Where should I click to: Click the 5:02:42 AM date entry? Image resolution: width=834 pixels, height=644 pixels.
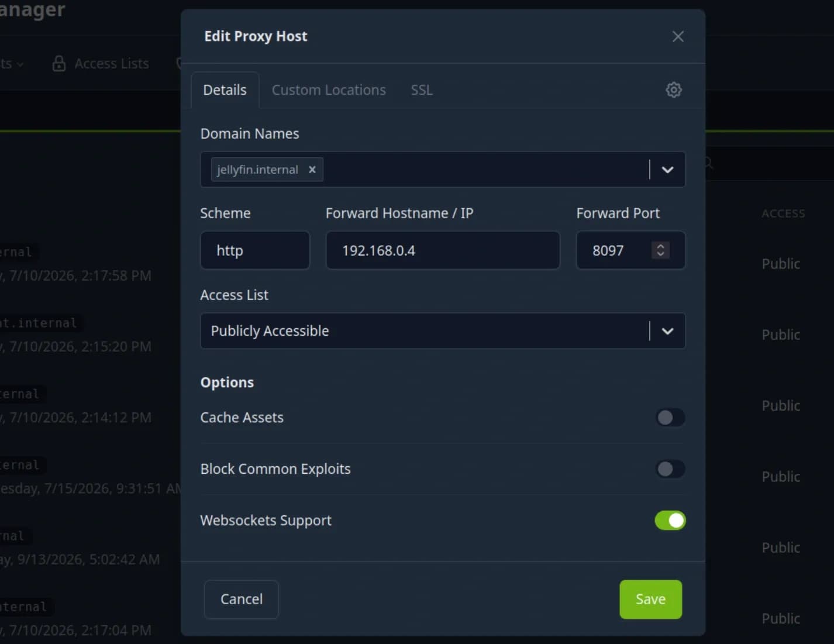[80, 559]
